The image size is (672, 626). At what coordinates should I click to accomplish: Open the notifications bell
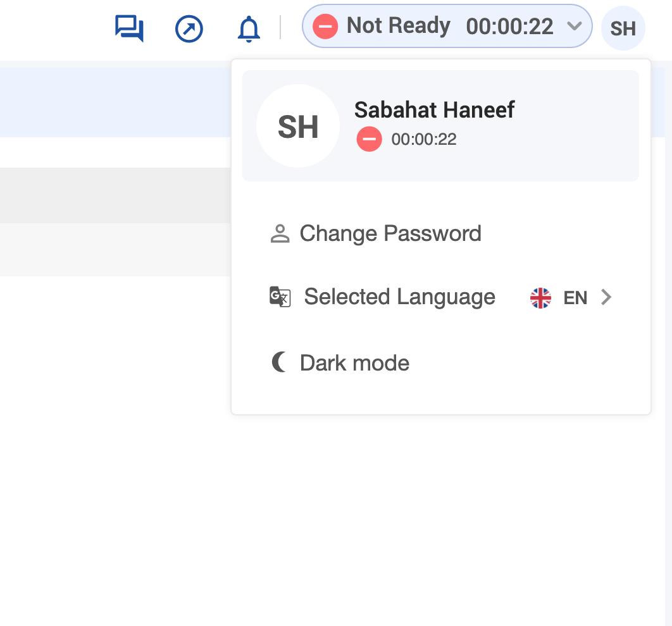pos(248,28)
